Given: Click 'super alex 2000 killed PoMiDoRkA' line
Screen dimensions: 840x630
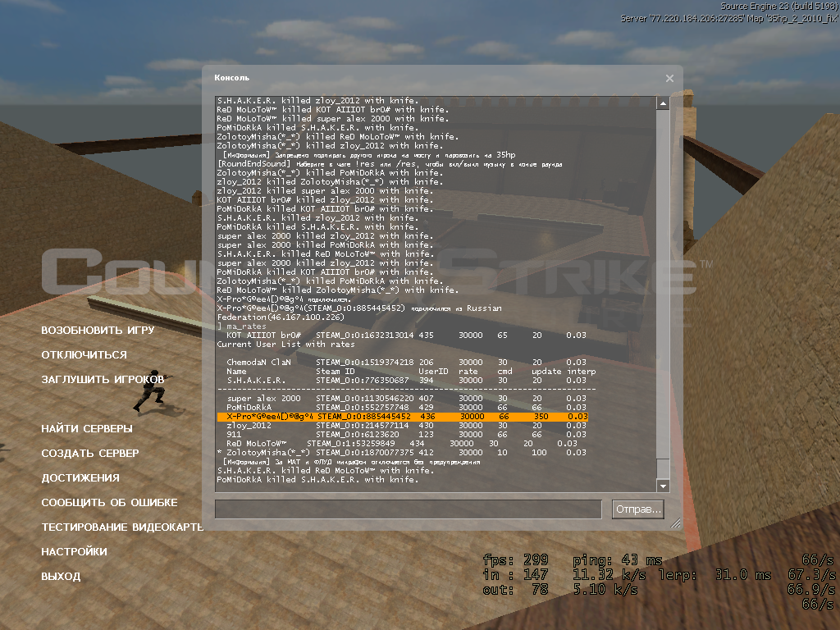Looking at the screenshot, I should pyautogui.click(x=325, y=244).
